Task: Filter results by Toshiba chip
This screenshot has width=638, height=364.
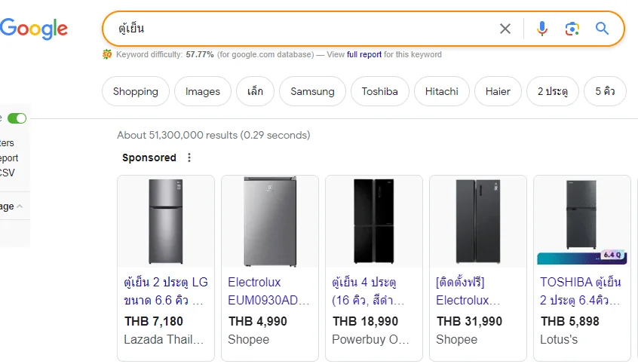Action: pyautogui.click(x=379, y=91)
